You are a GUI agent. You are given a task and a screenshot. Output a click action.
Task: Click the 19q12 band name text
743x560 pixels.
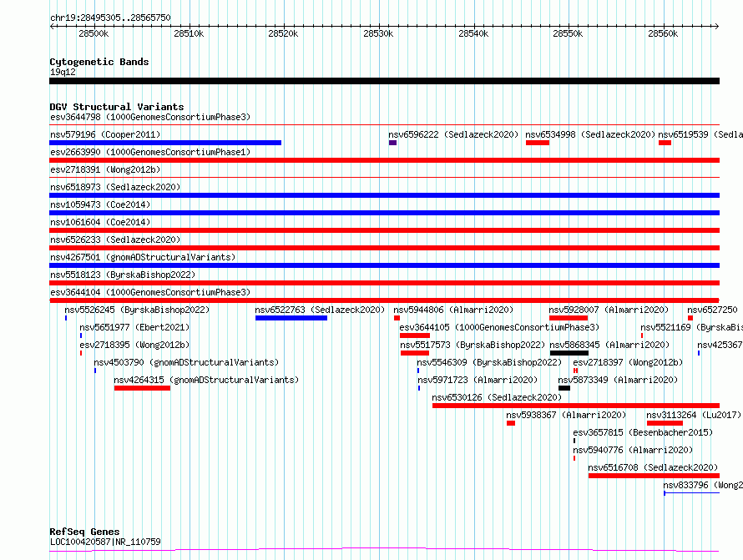tap(63, 72)
